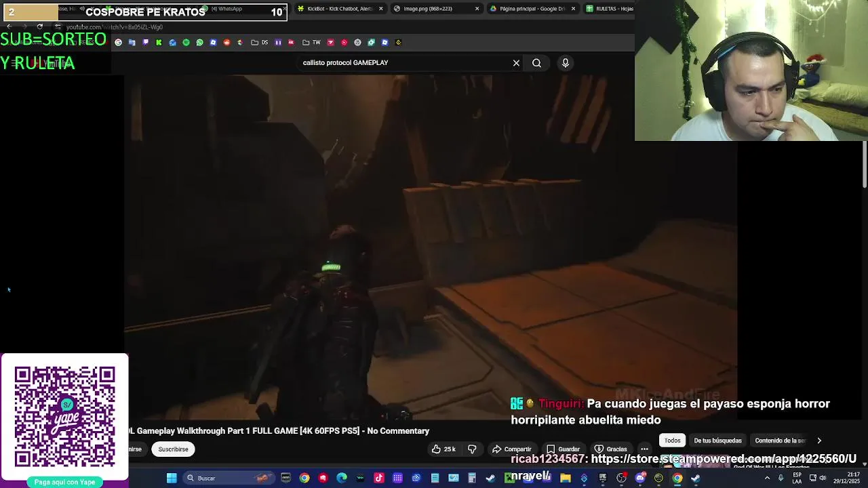Like the video showing 25 k
This screenshot has height=488, width=868.
click(443, 449)
